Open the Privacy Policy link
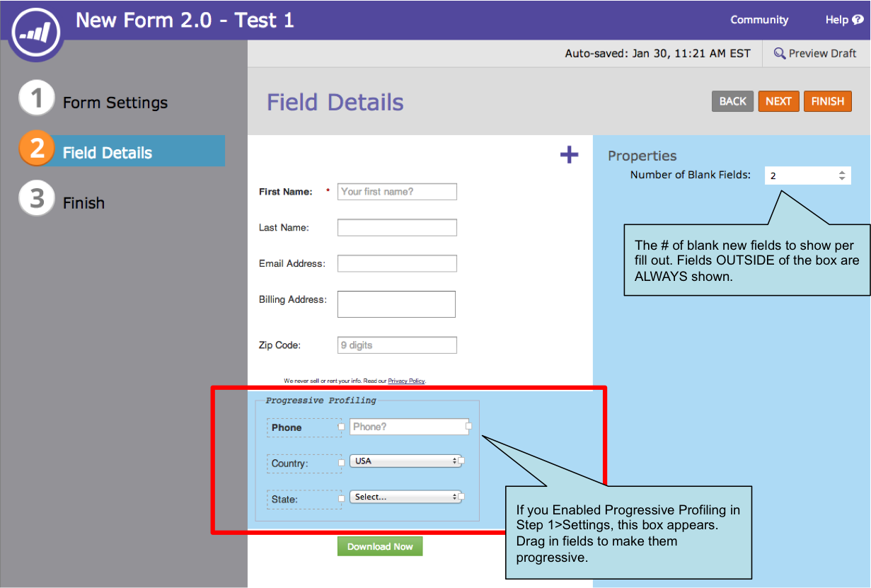Image resolution: width=871 pixels, height=588 pixels. click(406, 381)
